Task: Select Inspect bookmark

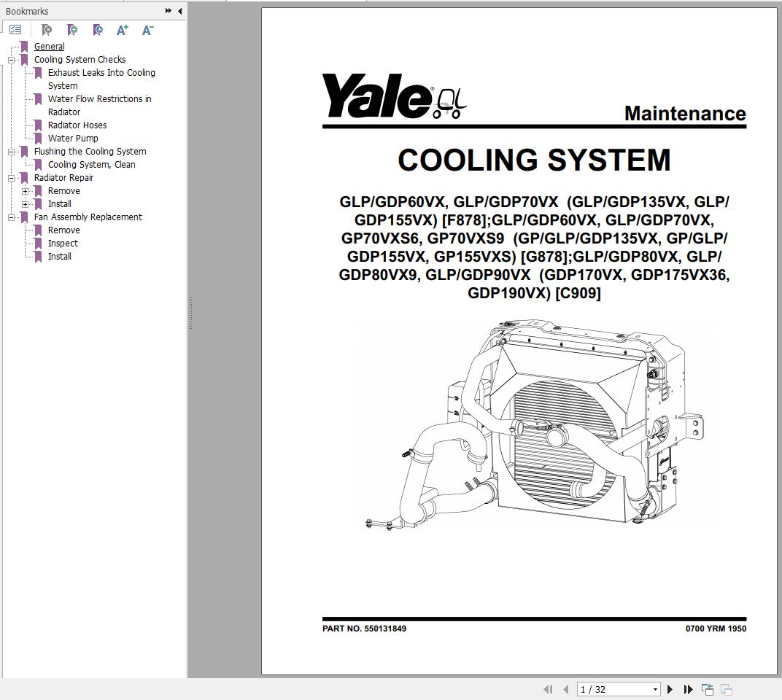Action: pos(63,244)
